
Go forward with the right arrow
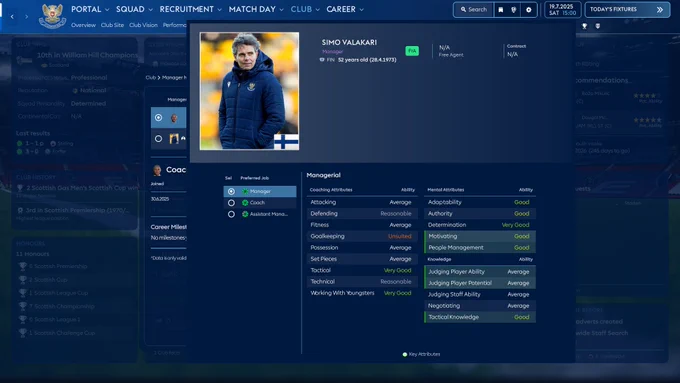click(26, 16)
